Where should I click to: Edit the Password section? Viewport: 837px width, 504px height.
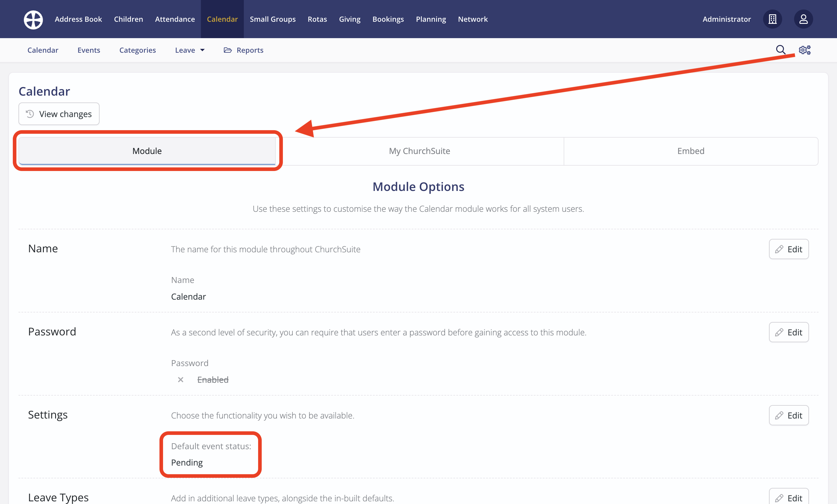pos(788,332)
